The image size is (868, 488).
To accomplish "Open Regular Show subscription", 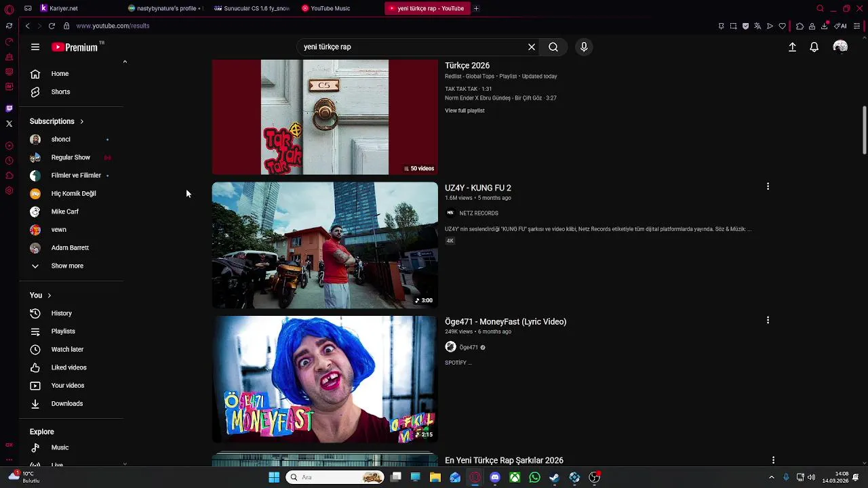I will tap(71, 157).
